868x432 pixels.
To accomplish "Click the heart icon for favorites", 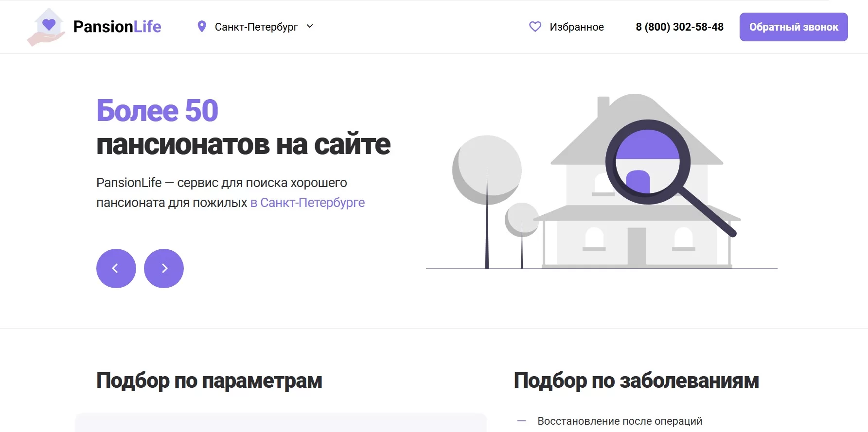I will pos(535,27).
